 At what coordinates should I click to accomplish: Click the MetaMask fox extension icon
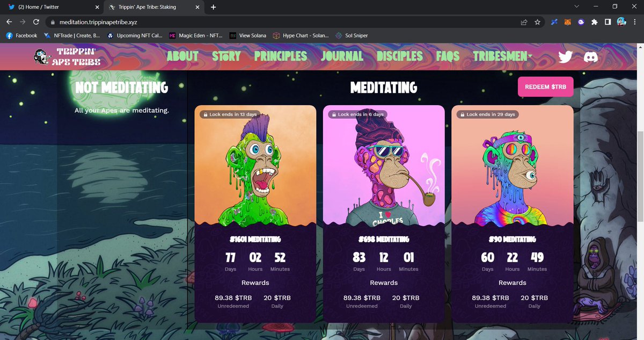coord(567,22)
